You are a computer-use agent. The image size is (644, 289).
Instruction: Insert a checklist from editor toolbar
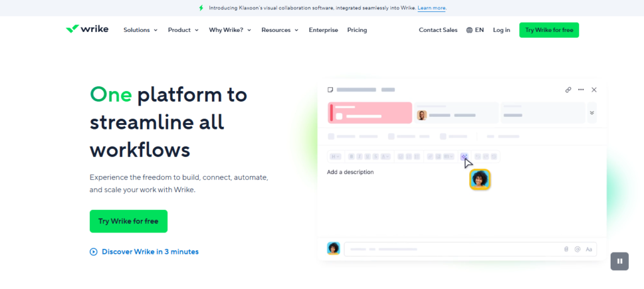(x=401, y=156)
